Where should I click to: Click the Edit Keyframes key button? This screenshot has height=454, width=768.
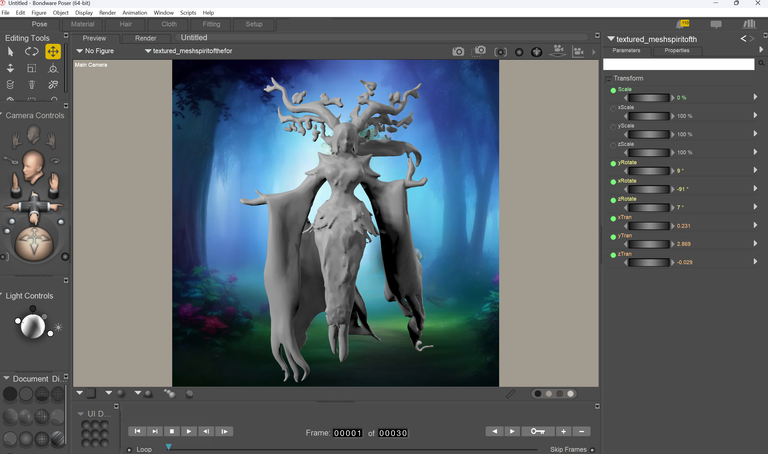[537, 431]
